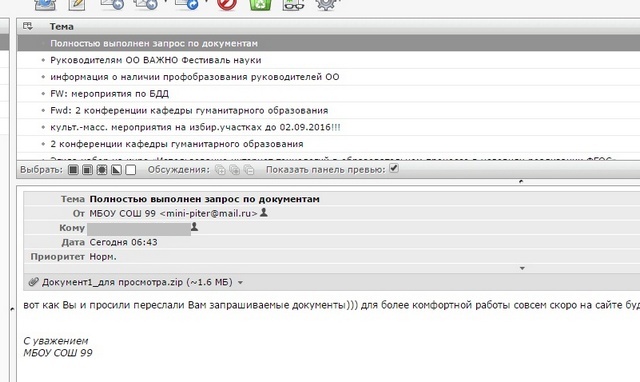Viewport: 640px width, 382px height.
Task: Click signature text МБОУ СОШ 99
Action: (58, 353)
